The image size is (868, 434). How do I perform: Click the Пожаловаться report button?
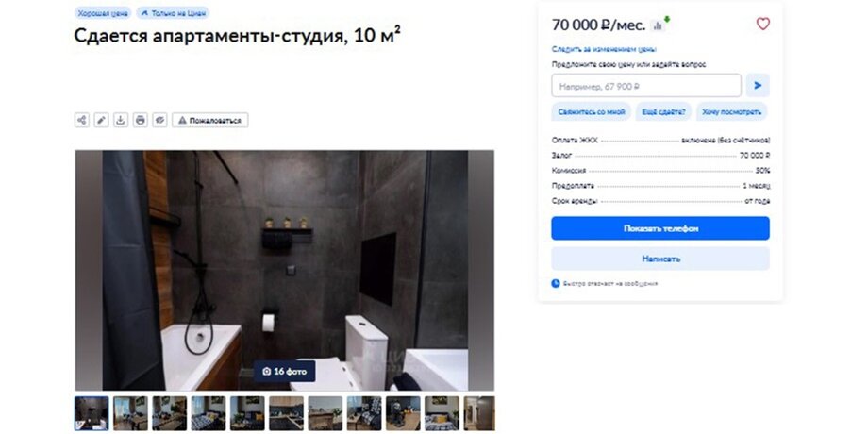209,120
